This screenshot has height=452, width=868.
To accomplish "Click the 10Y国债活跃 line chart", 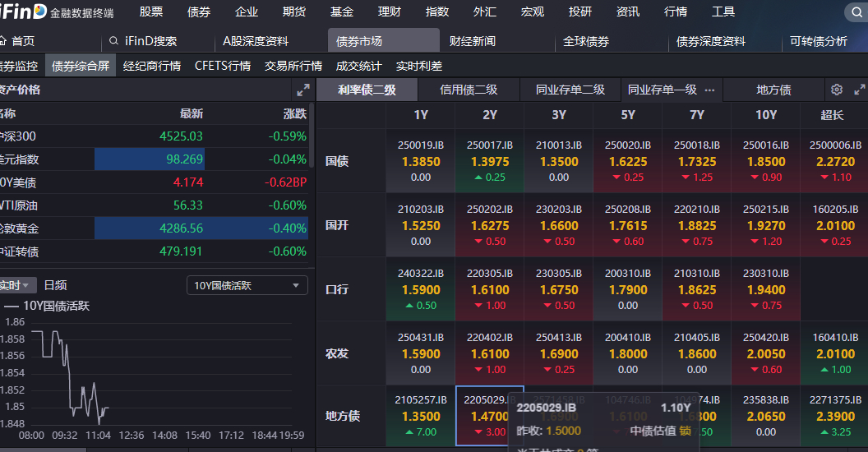I will (160, 373).
